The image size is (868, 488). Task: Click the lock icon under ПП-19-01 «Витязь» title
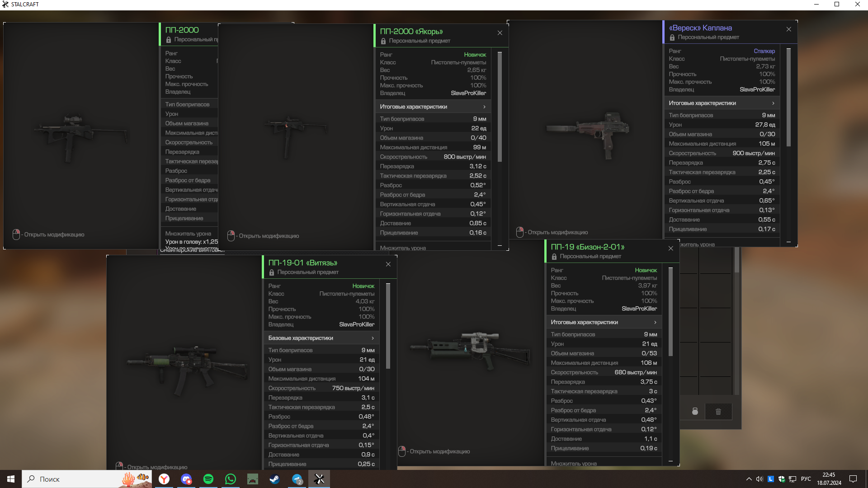coord(272,272)
